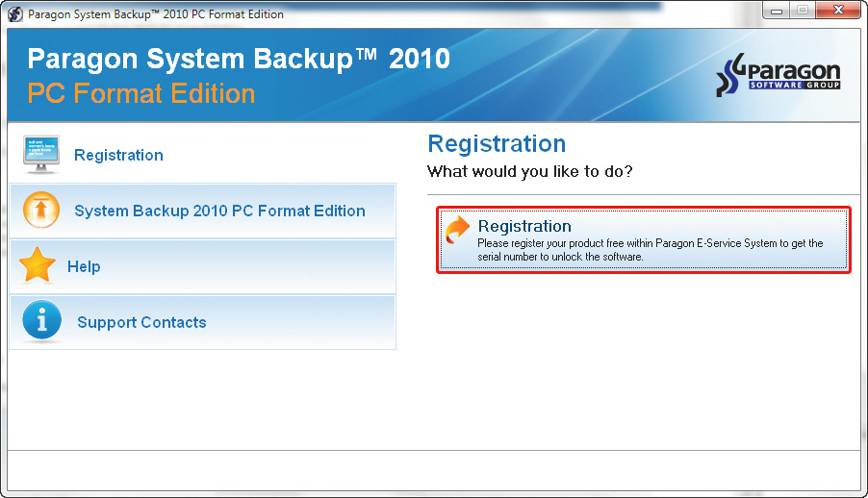The height and width of the screenshot is (498, 868).
Task: Click the Paragon E-Service registration description text
Action: click(x=650, y=250)
